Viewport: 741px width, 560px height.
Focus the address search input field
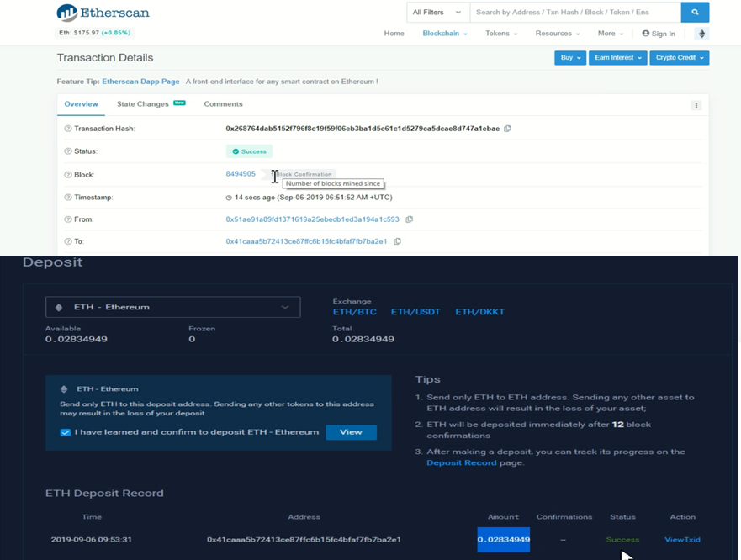coord(575,13)
